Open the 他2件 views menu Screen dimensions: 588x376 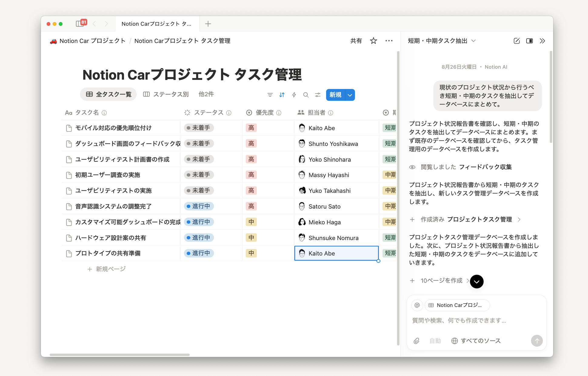pos(206,94)
